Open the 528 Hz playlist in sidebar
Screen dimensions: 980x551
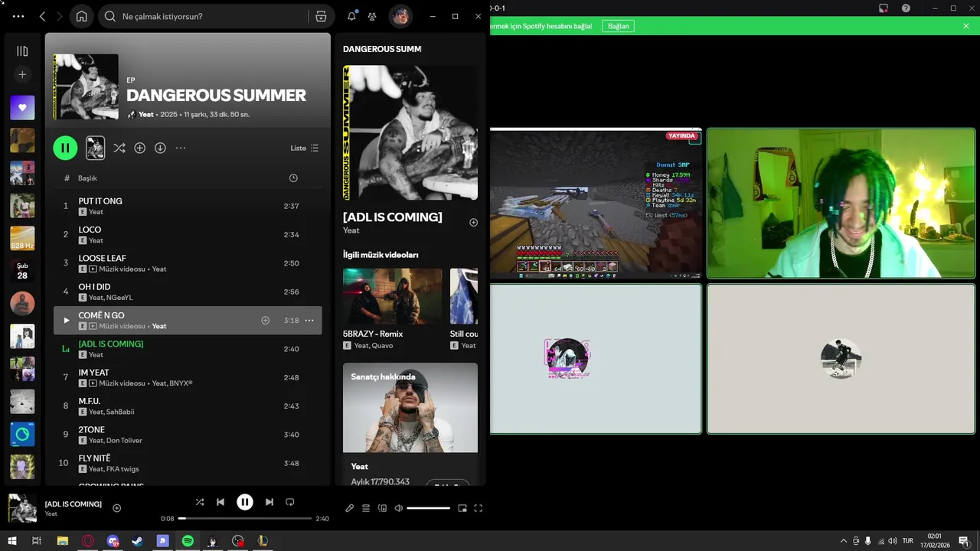coord(22,238)
